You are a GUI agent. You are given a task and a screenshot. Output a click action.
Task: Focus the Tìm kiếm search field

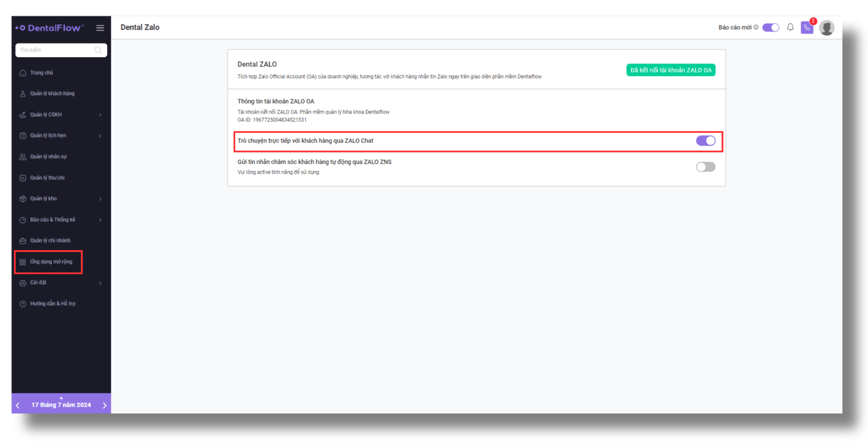(x=61, y=50)
